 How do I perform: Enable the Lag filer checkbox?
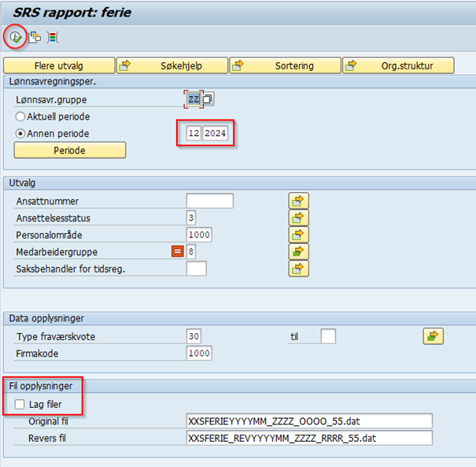tap(20, 404)
